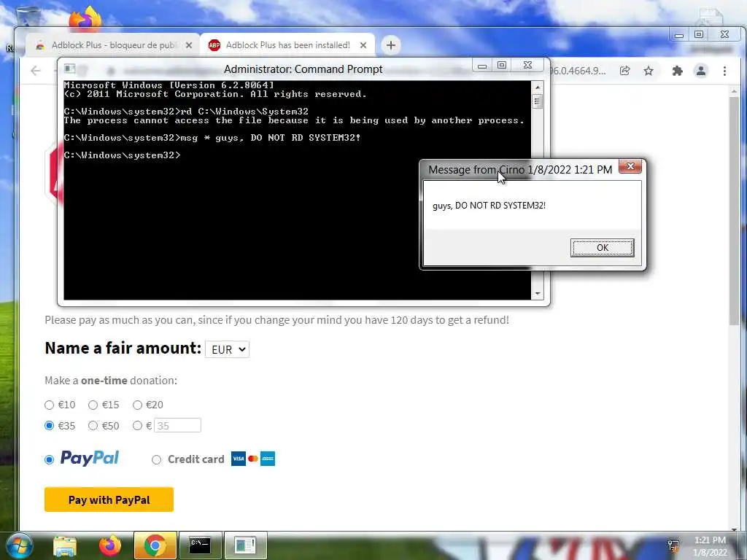747x560 pixels.
Task: Click the 'Name a fair amount:' heading
Action: click(x=123, y=348)
